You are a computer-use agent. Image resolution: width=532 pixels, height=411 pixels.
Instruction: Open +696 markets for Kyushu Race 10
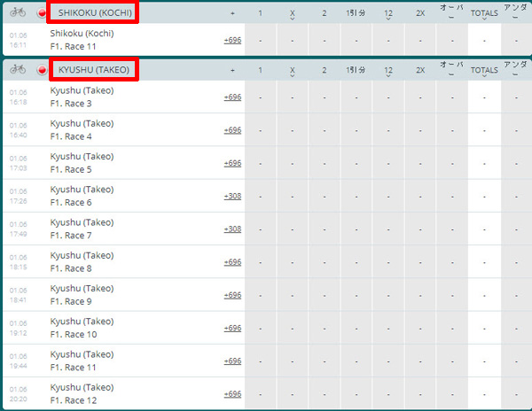point(232,328)
